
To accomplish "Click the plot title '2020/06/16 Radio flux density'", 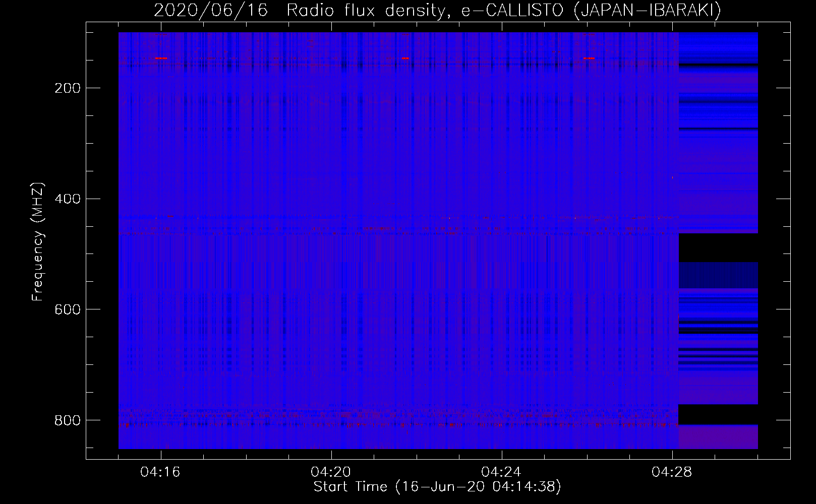I will (x=300, y=11).
